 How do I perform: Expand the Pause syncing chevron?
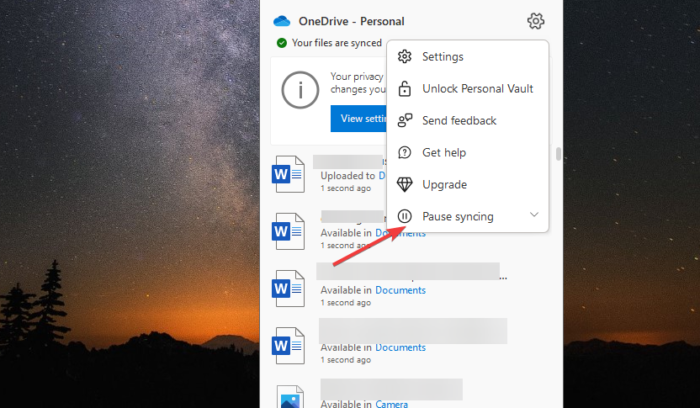point(534,215)
